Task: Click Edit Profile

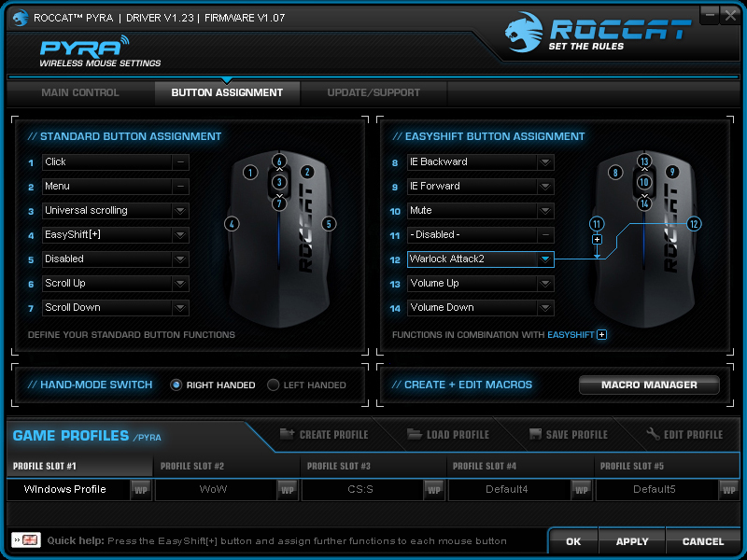Action: tap(684, 434)
